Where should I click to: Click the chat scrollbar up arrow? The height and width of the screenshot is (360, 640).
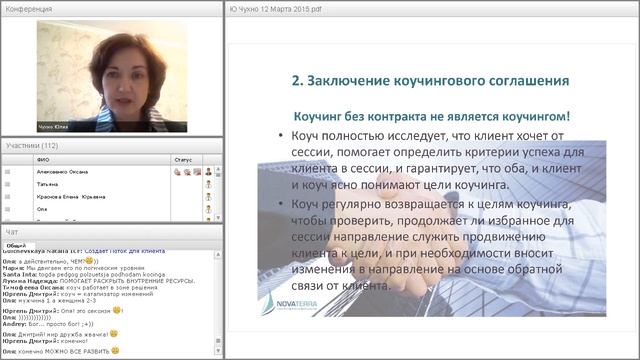218,255
